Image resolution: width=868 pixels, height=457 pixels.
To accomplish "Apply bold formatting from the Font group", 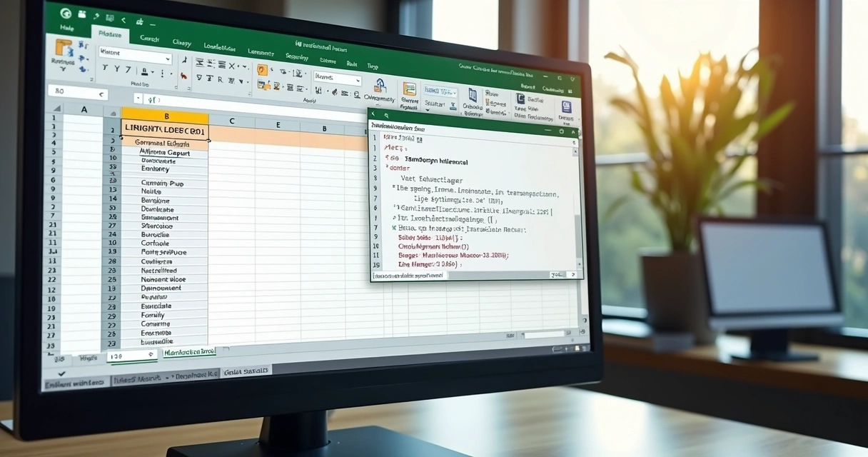I will (105, 69).
